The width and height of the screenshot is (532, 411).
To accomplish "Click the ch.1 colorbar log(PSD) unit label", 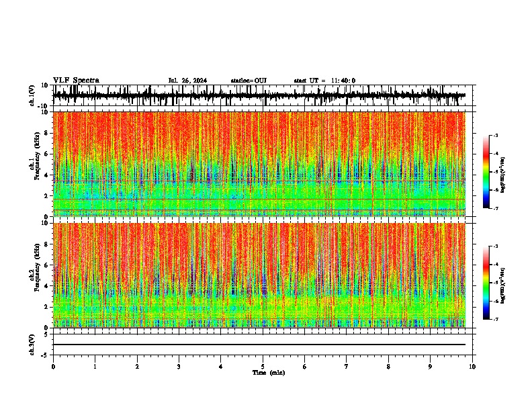I will coord(502,175).
